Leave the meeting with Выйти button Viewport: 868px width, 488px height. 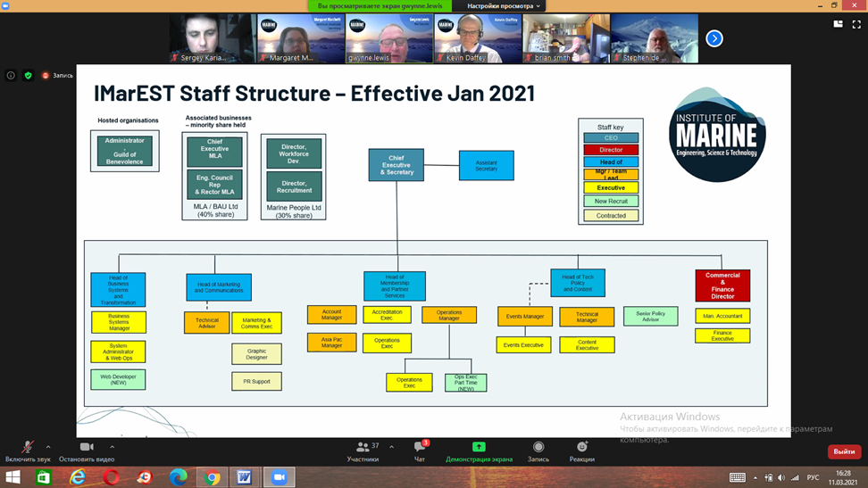coord(844,451)
